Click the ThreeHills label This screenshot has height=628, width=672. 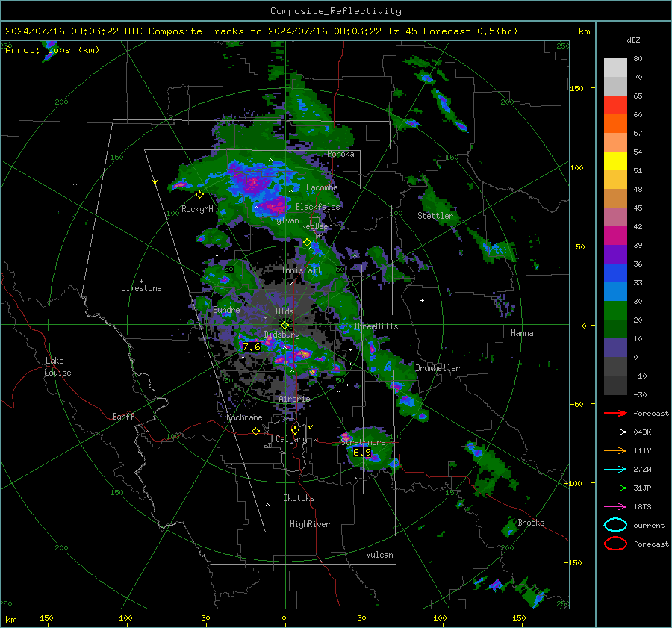pyautogui.click(x=376, y=326)
